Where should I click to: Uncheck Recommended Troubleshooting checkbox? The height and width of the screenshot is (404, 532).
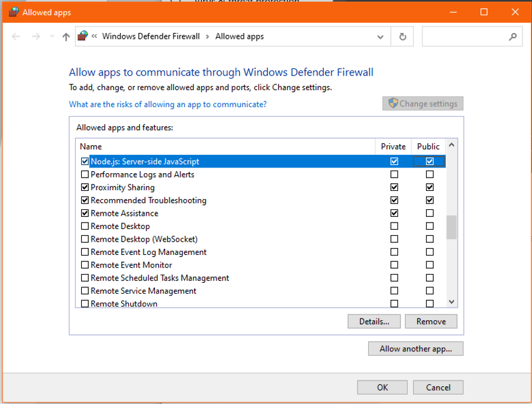coord(85,200)
